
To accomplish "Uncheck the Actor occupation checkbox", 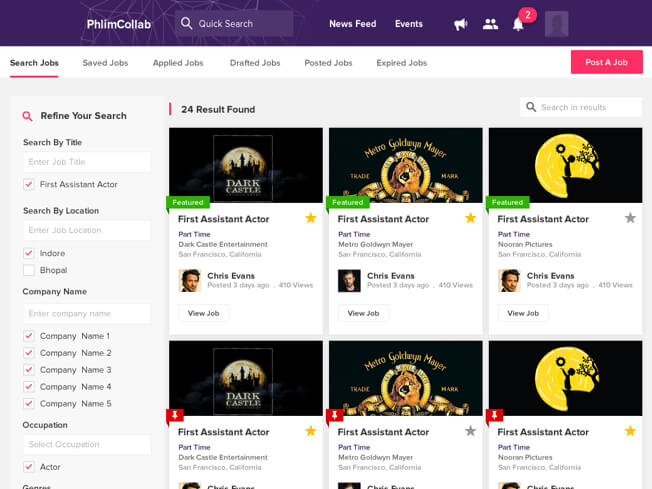I will 29,467.
